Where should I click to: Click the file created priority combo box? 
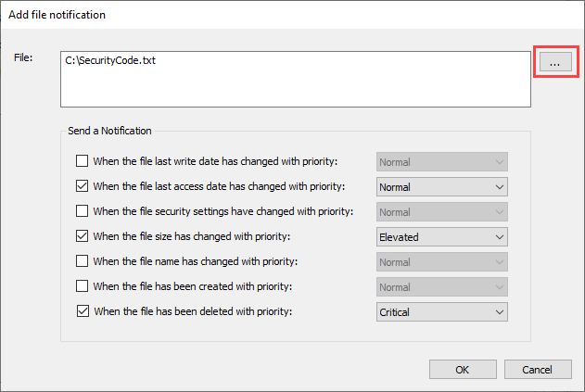(441, 287)
